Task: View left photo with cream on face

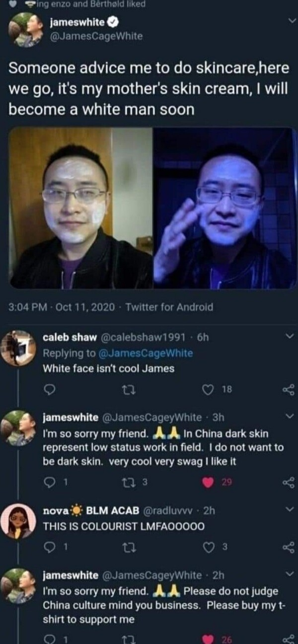Action: (81, 208)
